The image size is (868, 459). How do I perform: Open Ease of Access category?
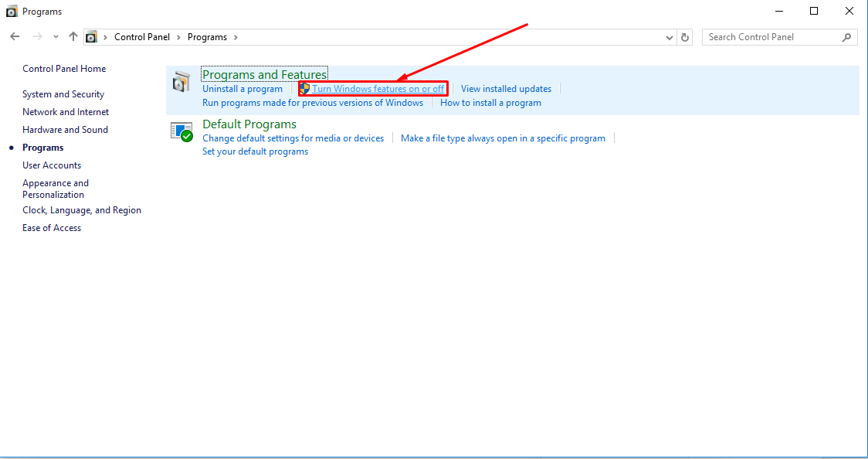[x=52, y=227]
